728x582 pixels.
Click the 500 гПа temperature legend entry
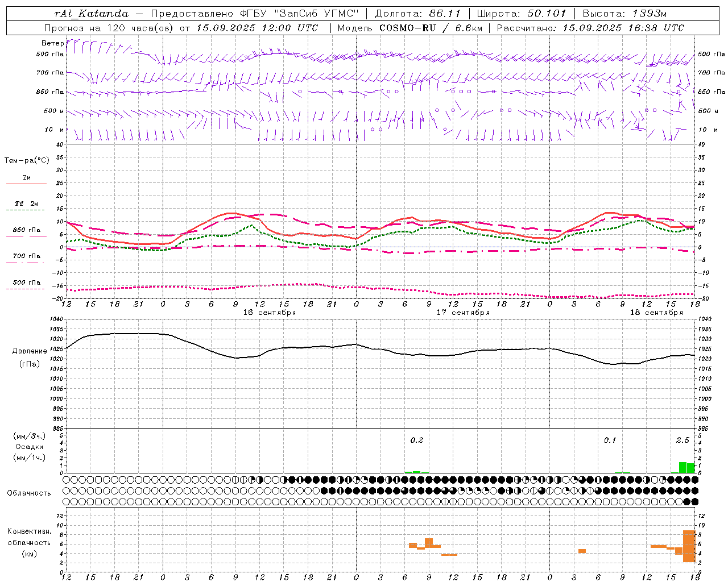click(x=27, y=282)
